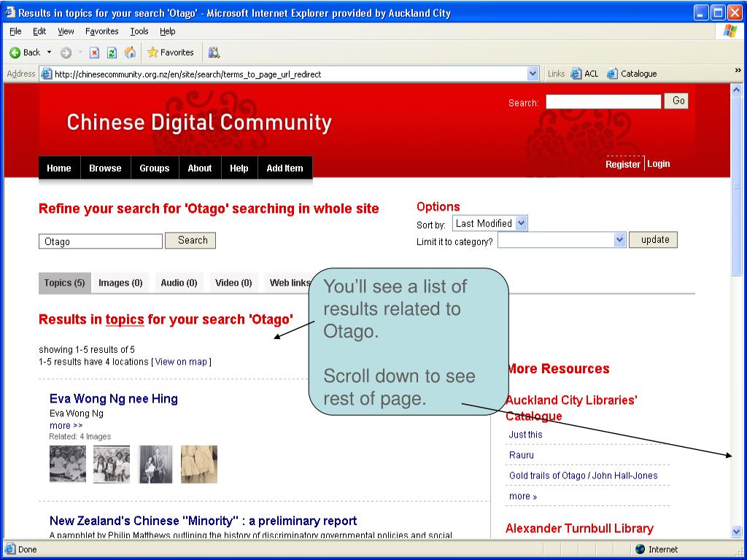Expand the Links bar chevron
The height and width of the screenshot is (560, 747).
tap(738, 71)
